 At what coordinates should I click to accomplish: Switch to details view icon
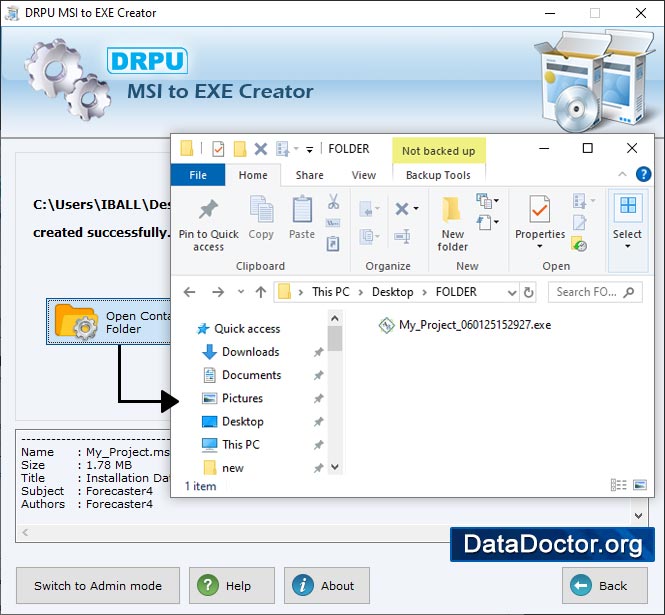tap(618, 485)
